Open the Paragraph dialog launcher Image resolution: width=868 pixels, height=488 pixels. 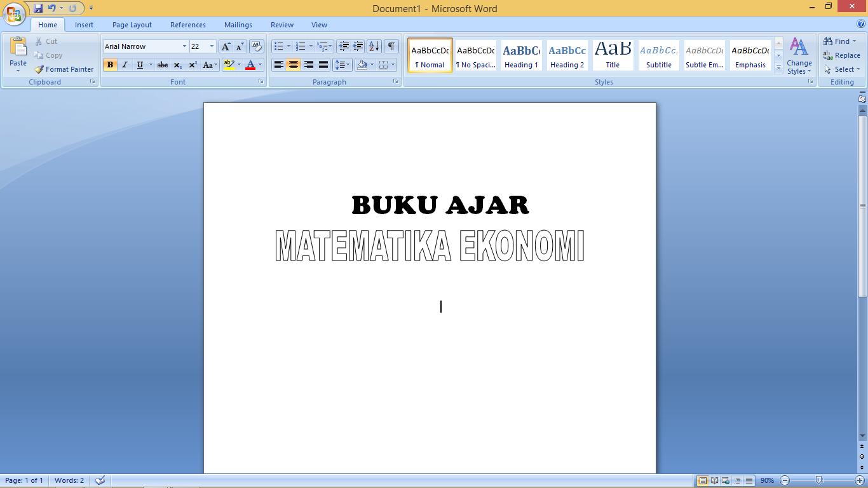pos(396,82)
